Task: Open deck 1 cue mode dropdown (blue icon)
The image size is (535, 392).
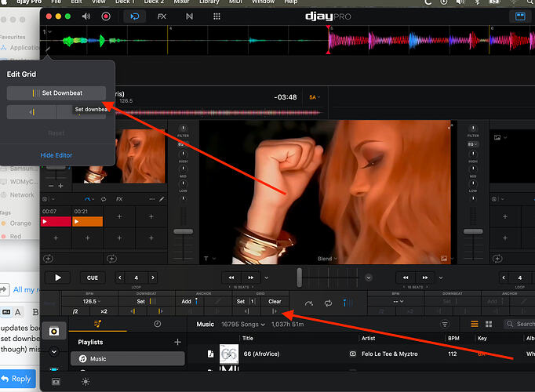Action: coord(89,199)
